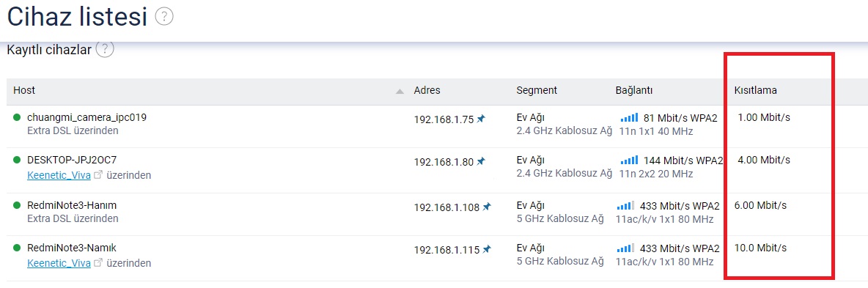Sort by Segment column header
Image resolution: width=868 pixels, height=288 pixels.
click(x=537, y=90)
